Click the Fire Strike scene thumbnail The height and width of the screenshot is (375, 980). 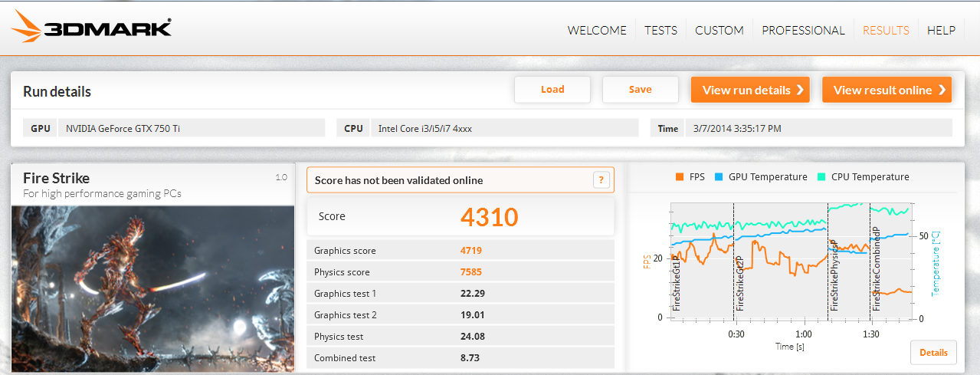pos(153,288)
